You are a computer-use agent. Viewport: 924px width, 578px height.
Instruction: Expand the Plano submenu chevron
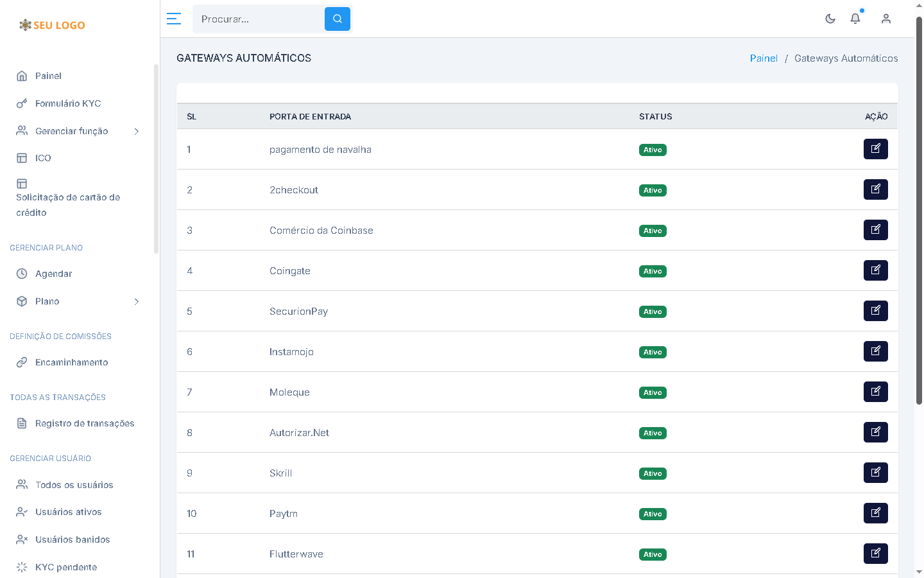coord(136,301)
